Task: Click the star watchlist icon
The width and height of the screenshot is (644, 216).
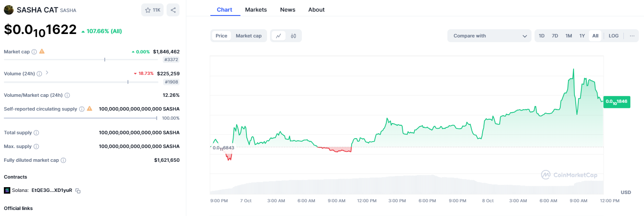Action: pyautogui.click(x=148, y=10)
